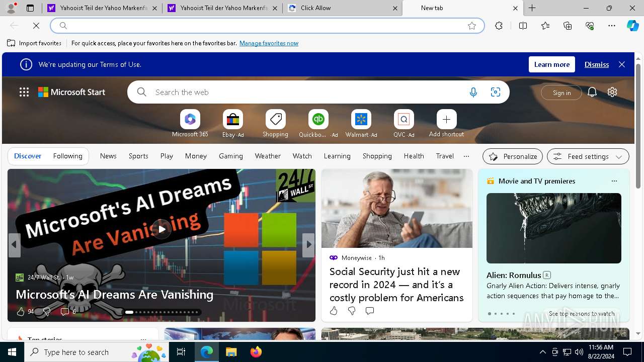Open the Microsoft 365 shortcut
The image size is (644, 362).
point(190,124)
